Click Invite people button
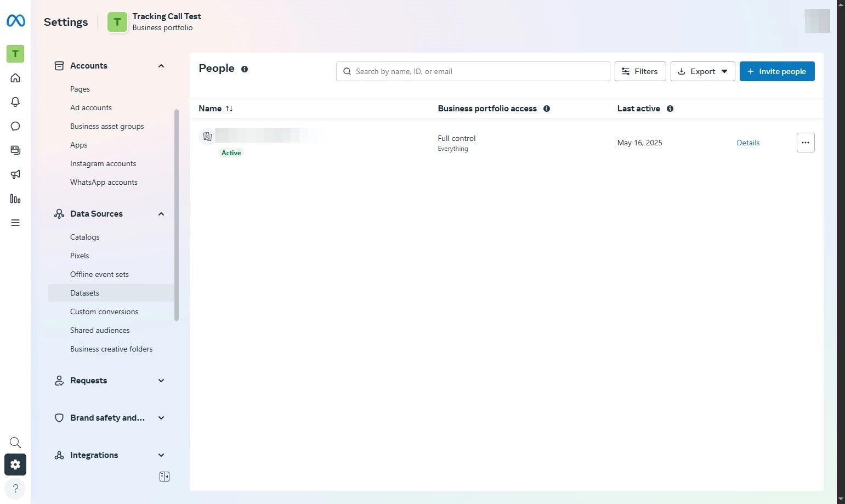Viewport: 845px width, 504px height. [x=777, y=71]
